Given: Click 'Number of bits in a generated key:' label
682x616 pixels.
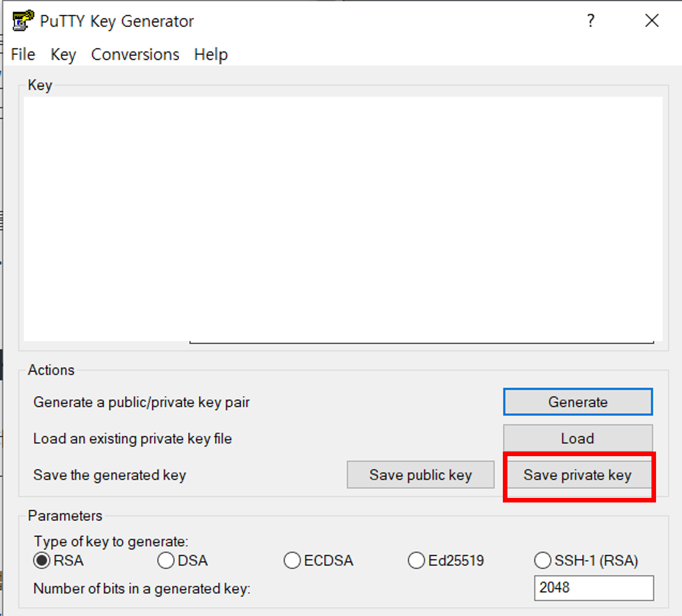Looking at the screenshot, I should tap(141, 589).
